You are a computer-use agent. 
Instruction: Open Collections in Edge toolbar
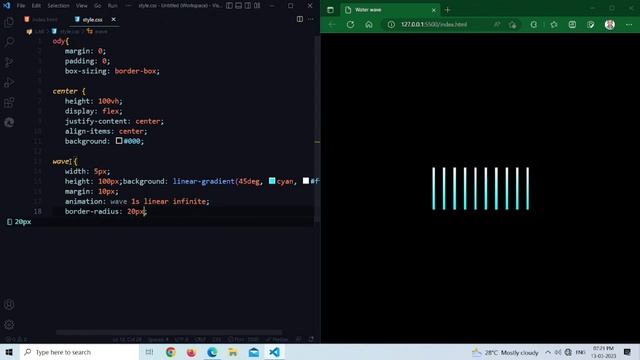tap(572, 24)
